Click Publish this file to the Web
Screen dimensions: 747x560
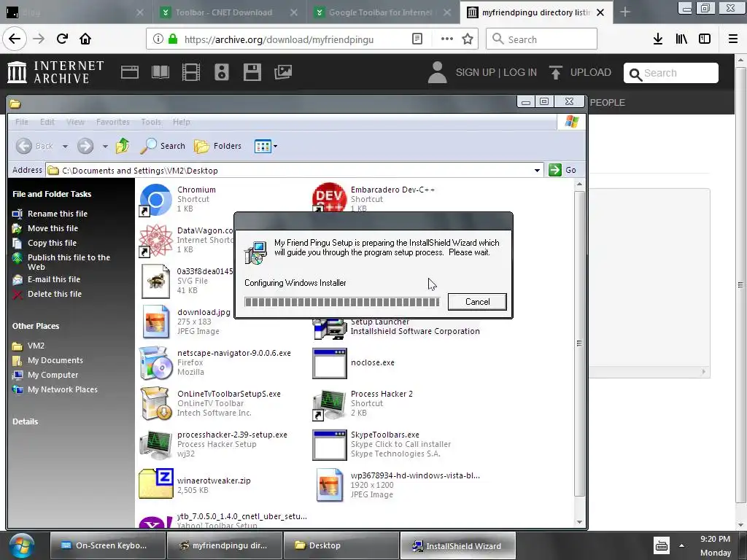tap(69, 262)
